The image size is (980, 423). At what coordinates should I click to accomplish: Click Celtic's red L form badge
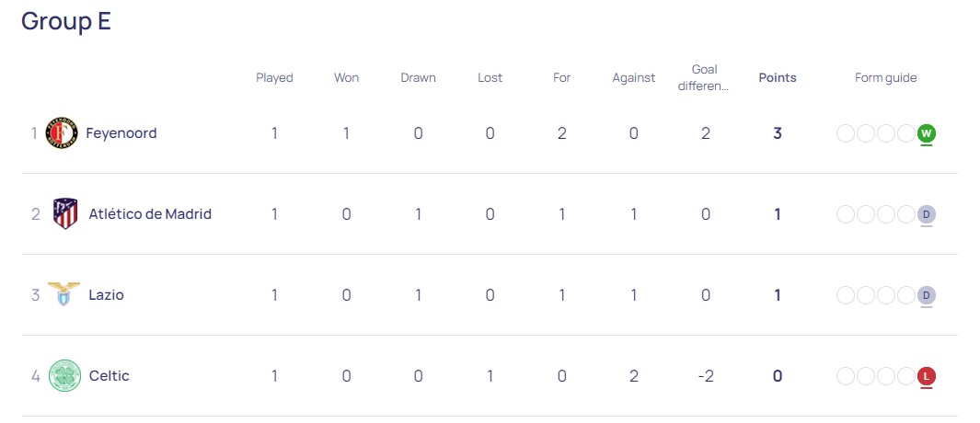(x=927, y=376)
